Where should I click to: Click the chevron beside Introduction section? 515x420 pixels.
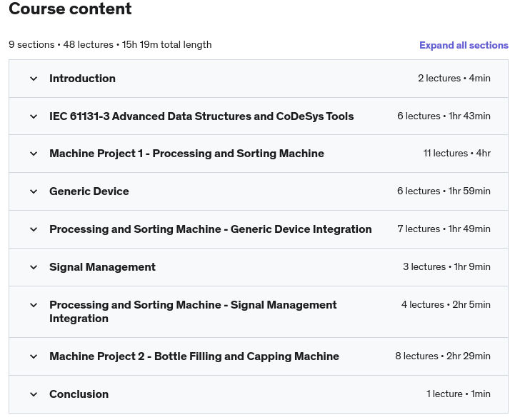tap(34, 79)
